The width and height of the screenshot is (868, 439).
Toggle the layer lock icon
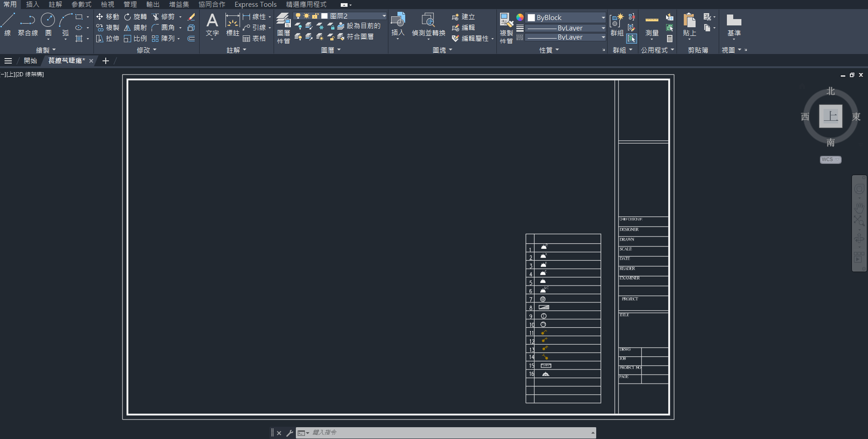pos(314,16)
